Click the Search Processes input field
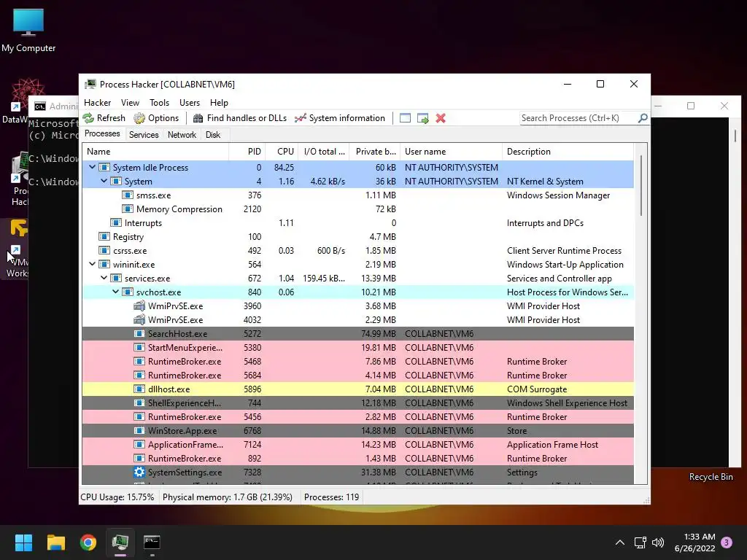Viewport: 747px width, 560px height. (x=578, y=118)
